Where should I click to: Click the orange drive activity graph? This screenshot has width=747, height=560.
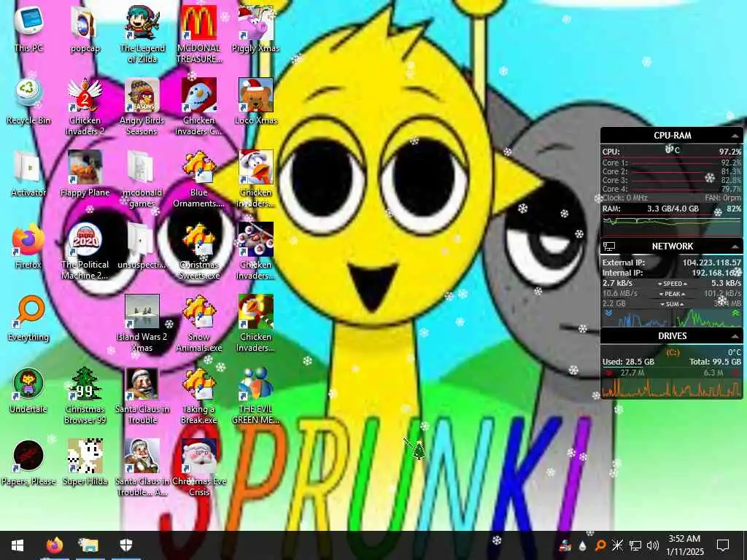click(x=672, y=388)
